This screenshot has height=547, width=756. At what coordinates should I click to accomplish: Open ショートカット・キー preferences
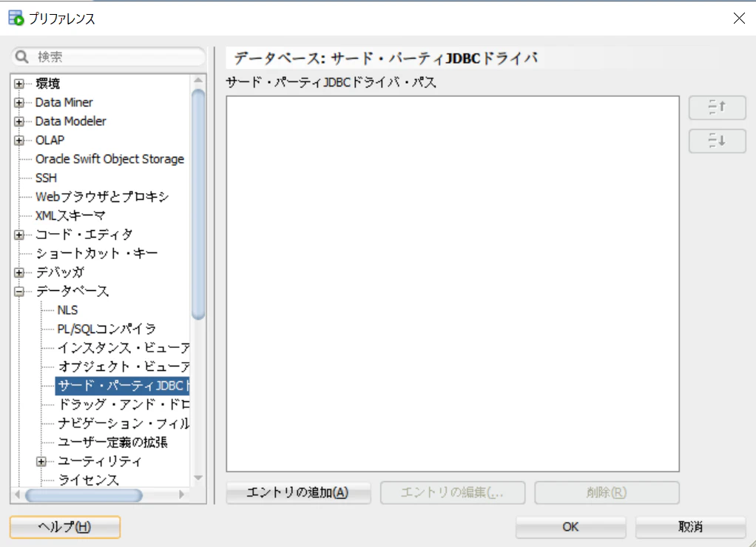coord(97,254)
